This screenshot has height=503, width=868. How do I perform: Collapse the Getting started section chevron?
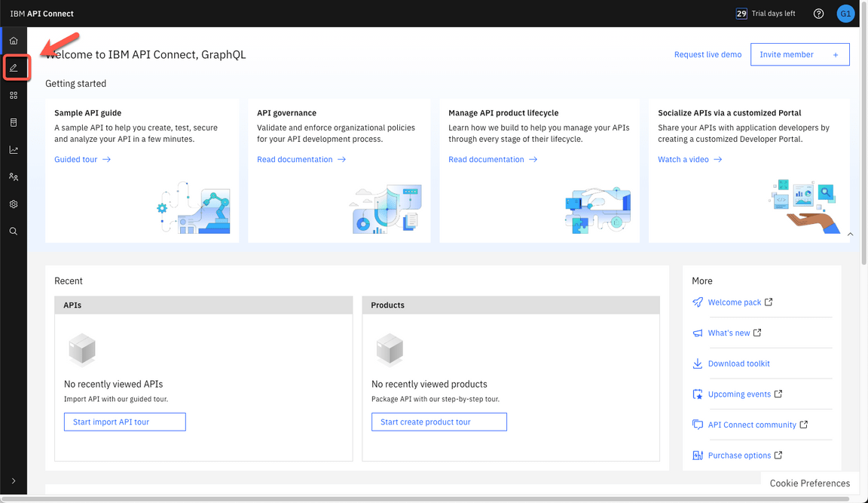tap(850, 234)
